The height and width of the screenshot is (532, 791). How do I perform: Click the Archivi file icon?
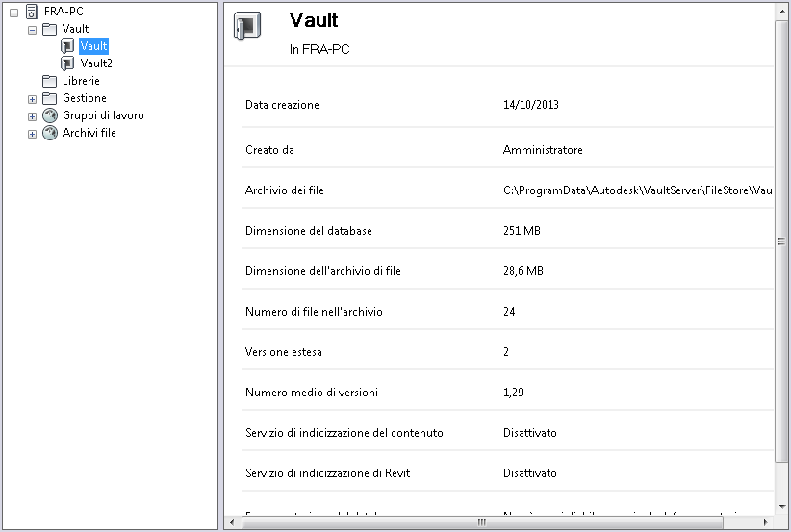[x=50, y=133]
